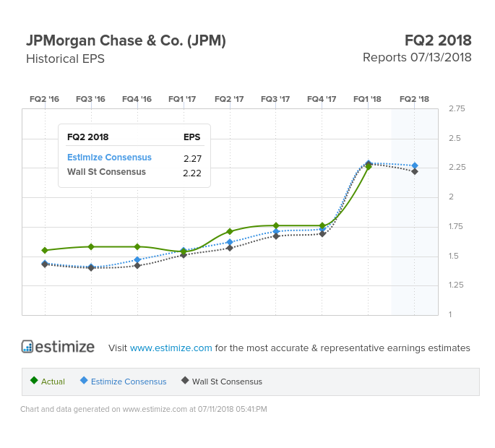
Task: Click the FQ2 '18 Wall St Consensus data point
Action: coord(415,171)
